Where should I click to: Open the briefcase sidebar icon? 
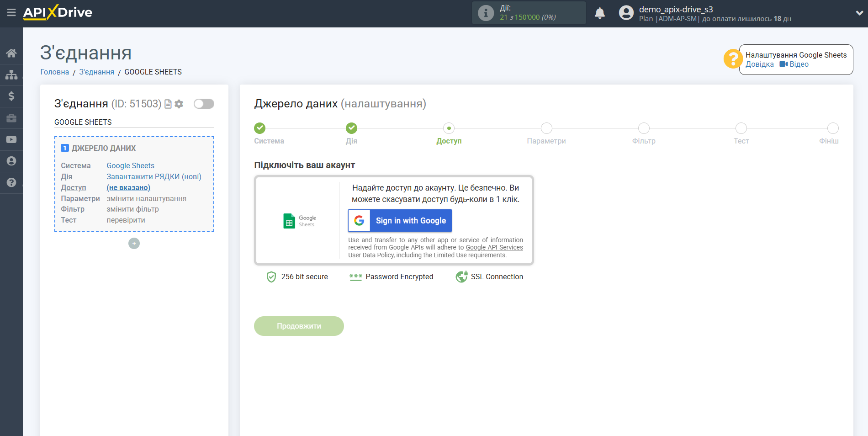click(x=11, y=118)
